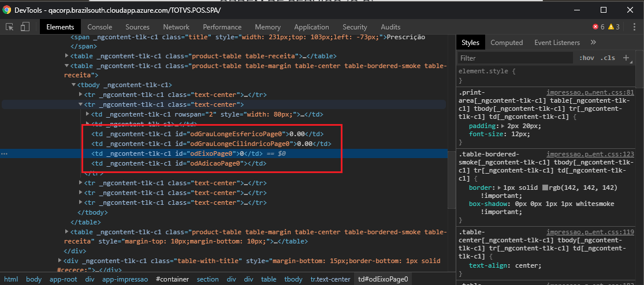
Task: Activate the inspect element picker icon
Action: tap(10, 27)
